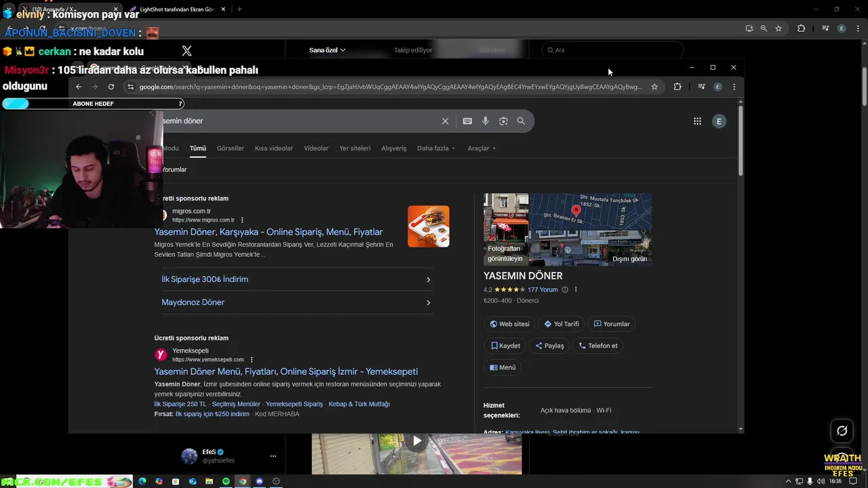Click the google.com address bar
868x488 pixels.
click(x=391, y=87)
